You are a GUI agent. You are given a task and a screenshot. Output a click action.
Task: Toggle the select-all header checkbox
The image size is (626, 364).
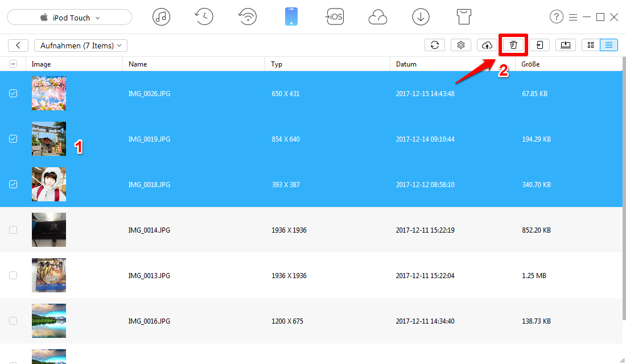click(x=13, y=64)
